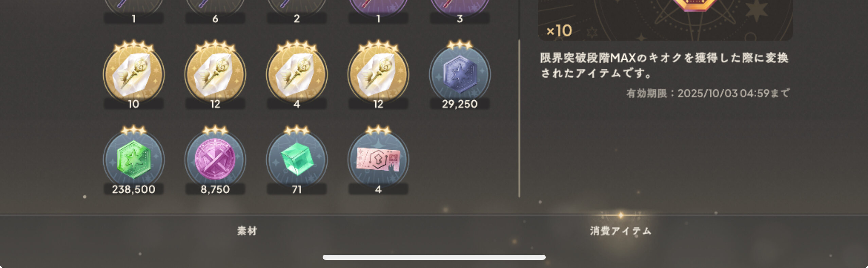868x268 pixels.
Task: Click the expiry date 有効期限 text
Action: point(708,93)
